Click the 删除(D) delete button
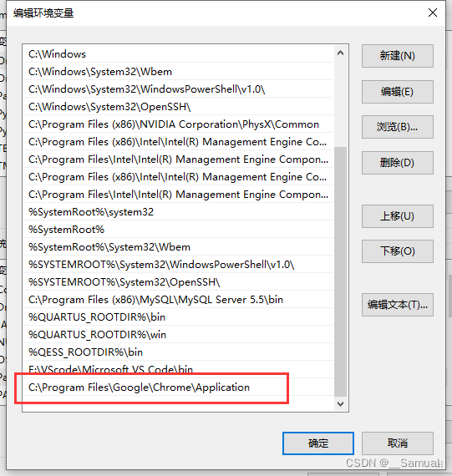This screenshot has height=476, width=452. [x=398, y=163]
